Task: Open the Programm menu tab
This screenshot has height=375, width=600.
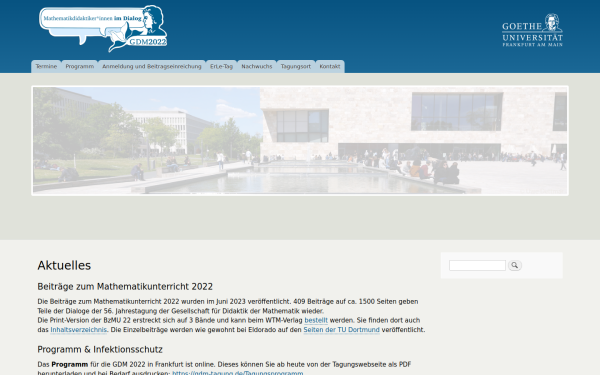Action: 80,66
